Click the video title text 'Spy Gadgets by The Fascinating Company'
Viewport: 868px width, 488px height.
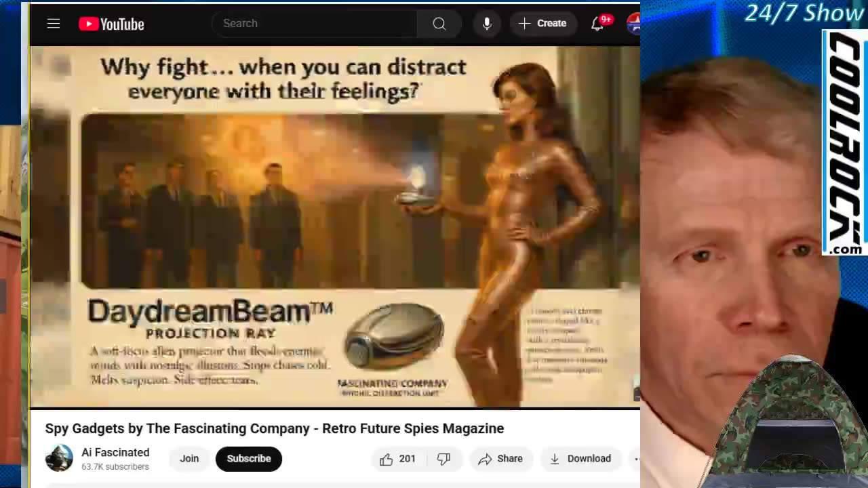click(x=177, y=428)
